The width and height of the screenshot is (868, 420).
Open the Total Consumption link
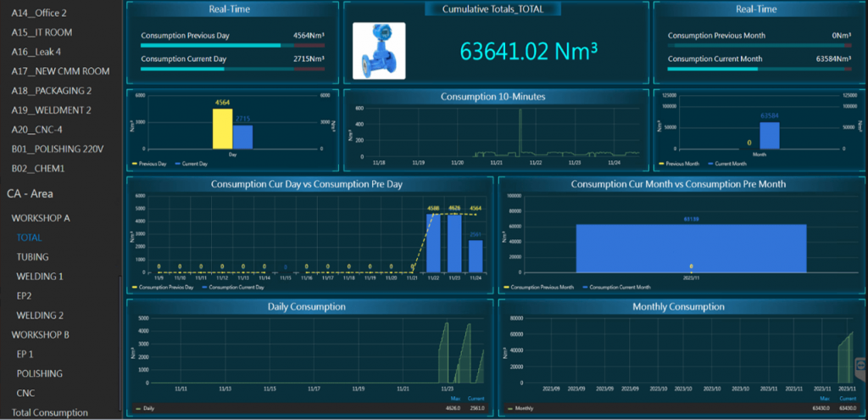coord(49,412)
